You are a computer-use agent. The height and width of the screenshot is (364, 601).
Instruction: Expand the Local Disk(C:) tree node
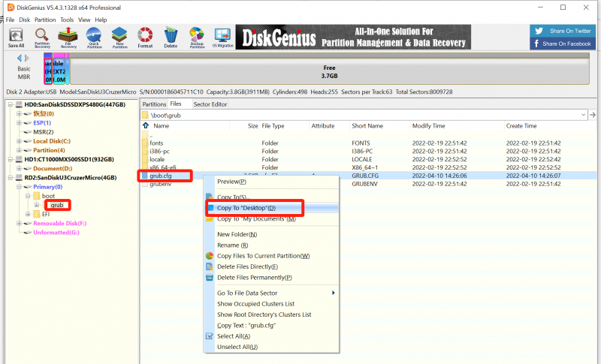click(17, 141)
